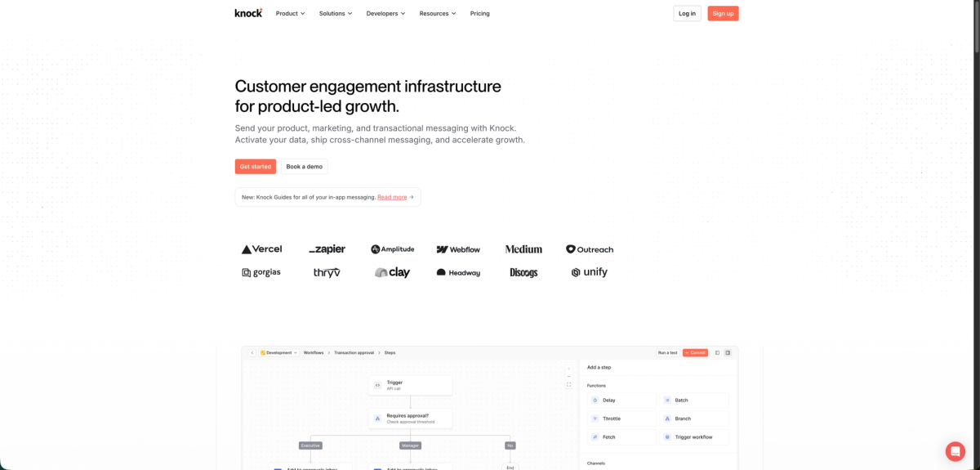Click Book a demo

[x=305, y=166]
